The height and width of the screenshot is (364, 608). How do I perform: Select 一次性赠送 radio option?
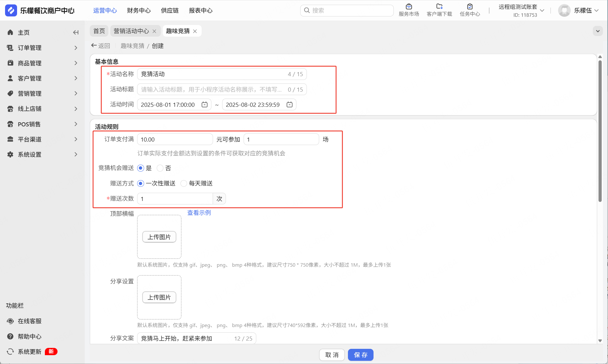click(141, 183)
